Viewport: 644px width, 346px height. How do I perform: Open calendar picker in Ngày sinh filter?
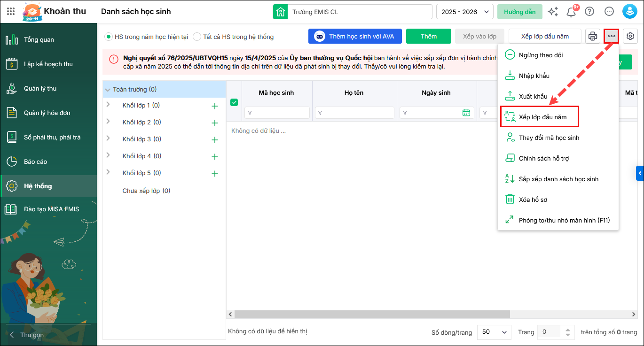click(466, 113)
